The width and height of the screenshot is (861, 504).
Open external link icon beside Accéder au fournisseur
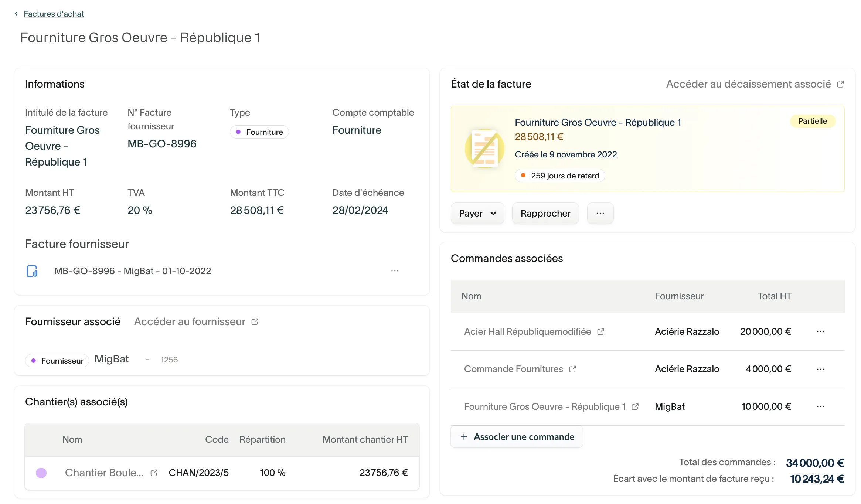[x=255, y=322]
